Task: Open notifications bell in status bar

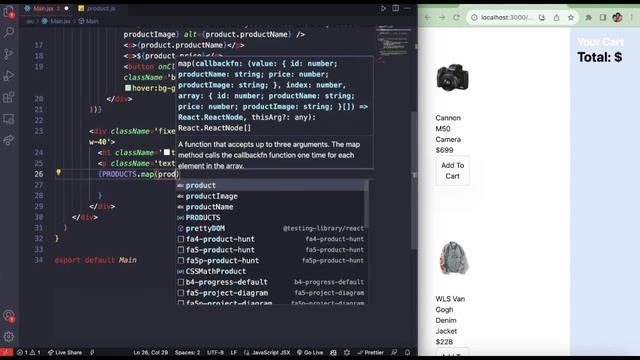Action: [x=407, y=352]
